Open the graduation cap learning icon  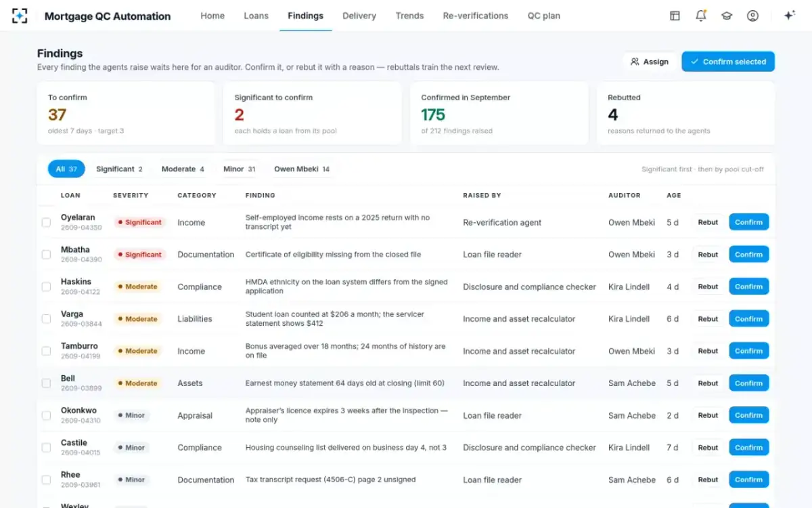coord(727,16)
